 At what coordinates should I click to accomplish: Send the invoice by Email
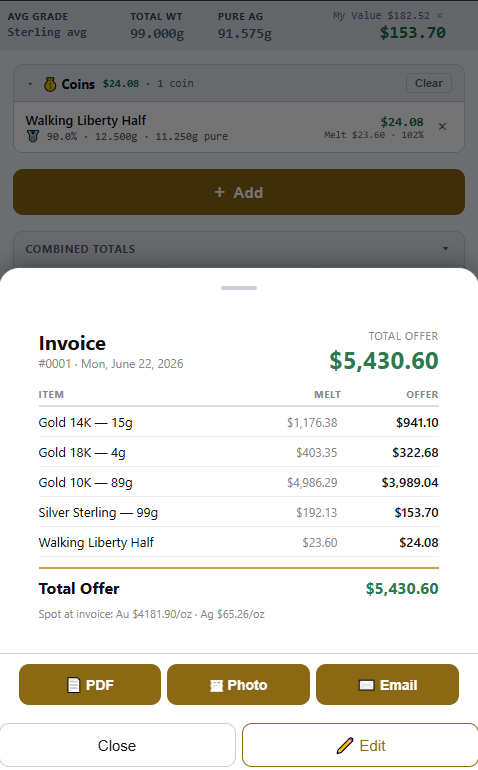[x=387, y=685]
